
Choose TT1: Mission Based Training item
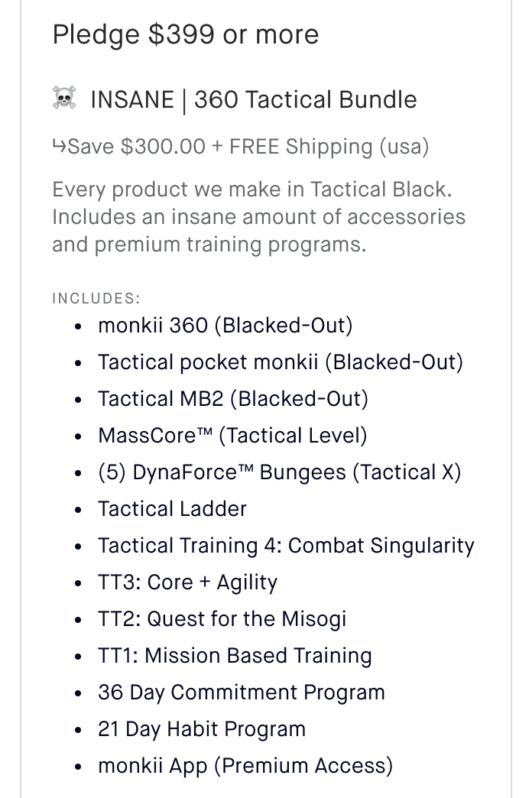click(x=235, y=656)
